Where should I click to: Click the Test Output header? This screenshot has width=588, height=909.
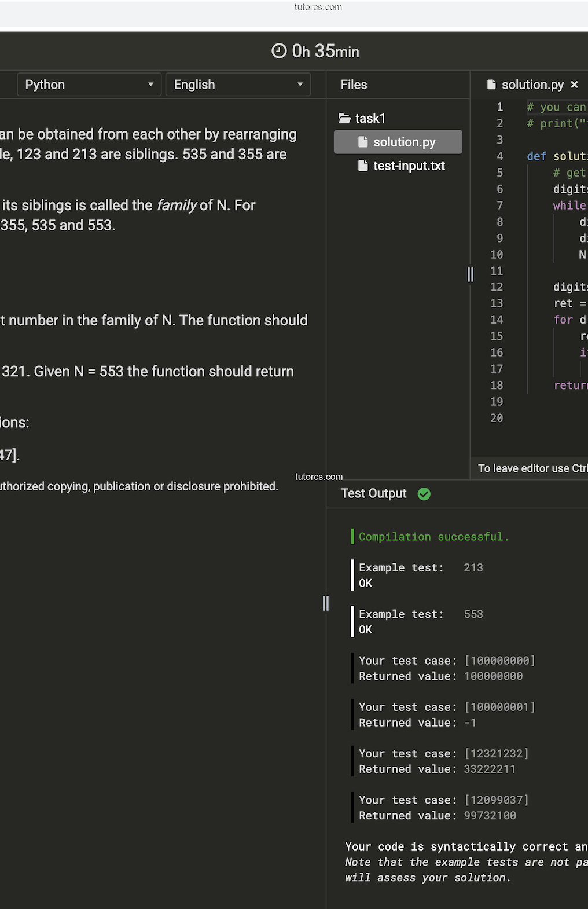coord(373,493)
